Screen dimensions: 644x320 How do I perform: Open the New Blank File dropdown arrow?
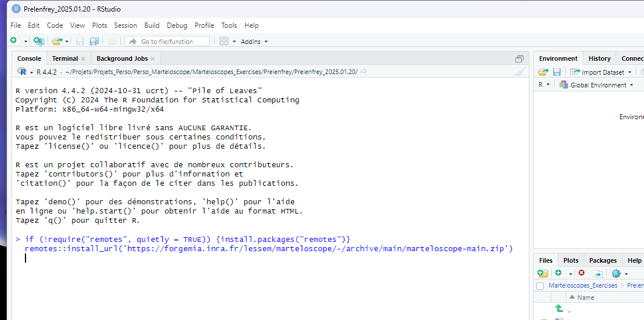(570, 274)
